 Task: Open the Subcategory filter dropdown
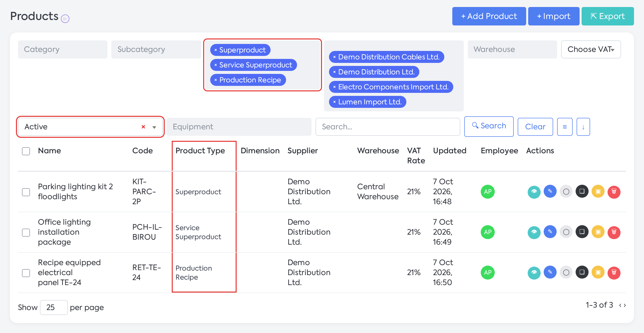[x=156, y=49]
